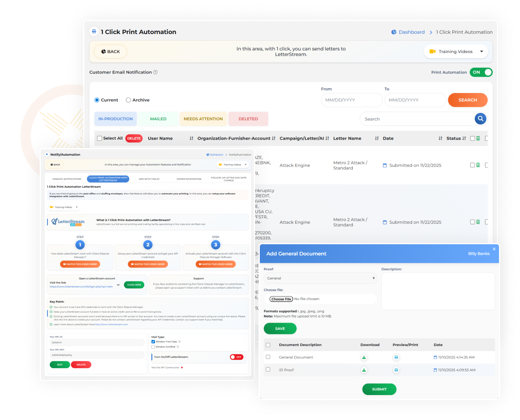Click into the Description text area
The image size is (520, 420).
pos(438,291)
